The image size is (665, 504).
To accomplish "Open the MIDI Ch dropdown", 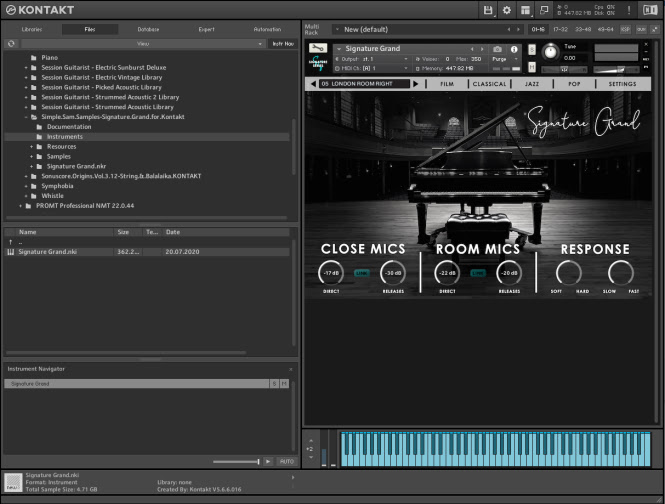I will point(372,68).
